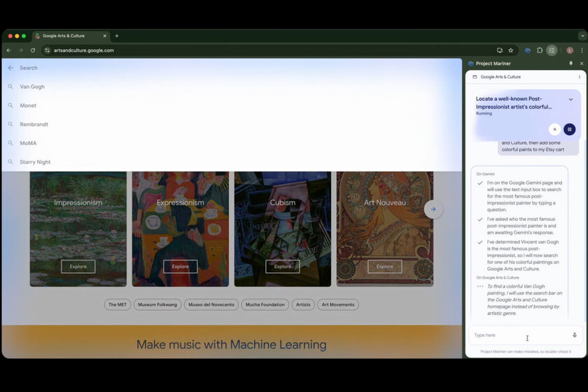Advance the art movements carousel with the arrow
This screenshot has width=588, height=392.
coord(433,209)
